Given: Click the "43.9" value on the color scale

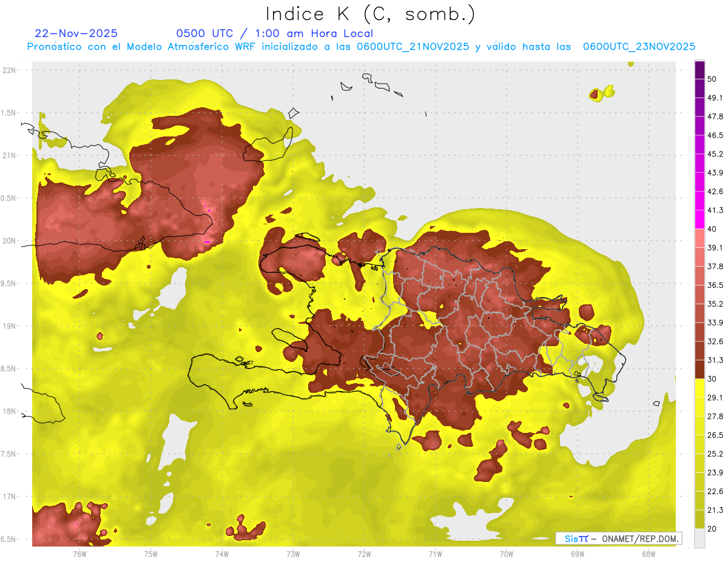Looking at the screenshot, I should coord(715,173).
